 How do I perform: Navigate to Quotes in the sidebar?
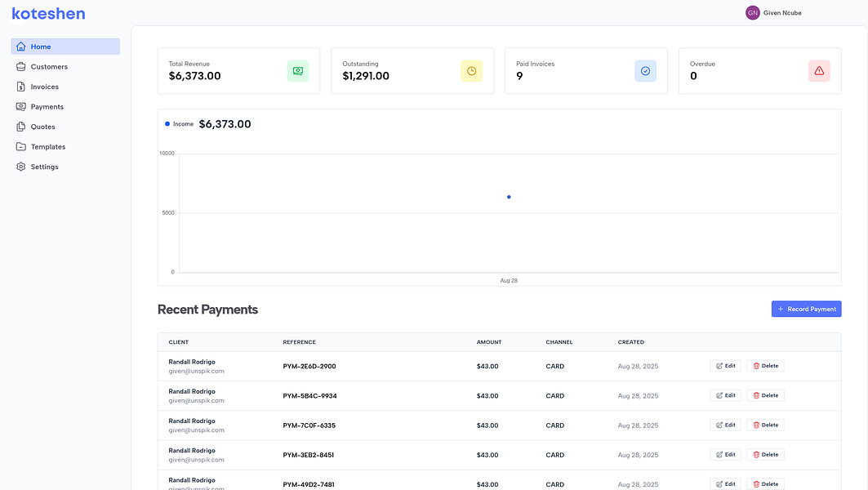pos(42,127)
